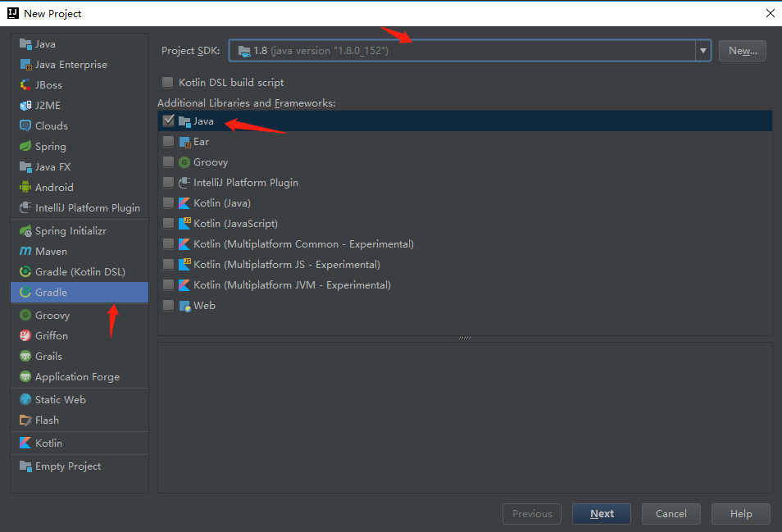The width and height of the screenshot is (782, 532).
Task: Check the Groovy framework checkbox
Action: click(x=169, y=162)
